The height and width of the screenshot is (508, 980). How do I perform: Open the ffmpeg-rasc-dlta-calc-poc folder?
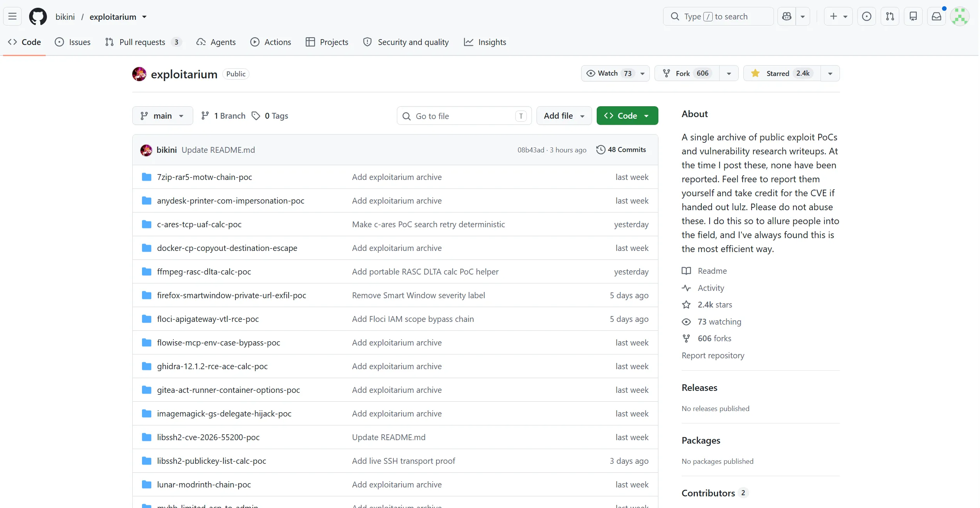(204, 271)
